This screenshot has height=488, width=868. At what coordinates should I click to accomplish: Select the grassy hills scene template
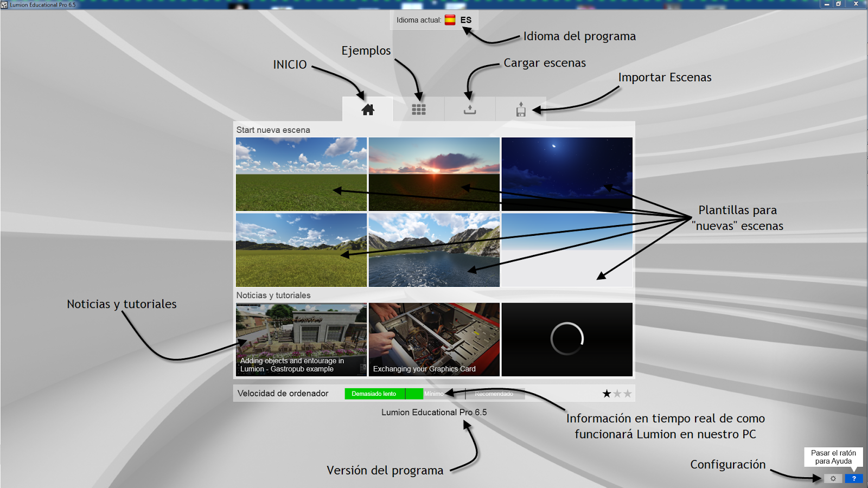[x=301, y=250]
